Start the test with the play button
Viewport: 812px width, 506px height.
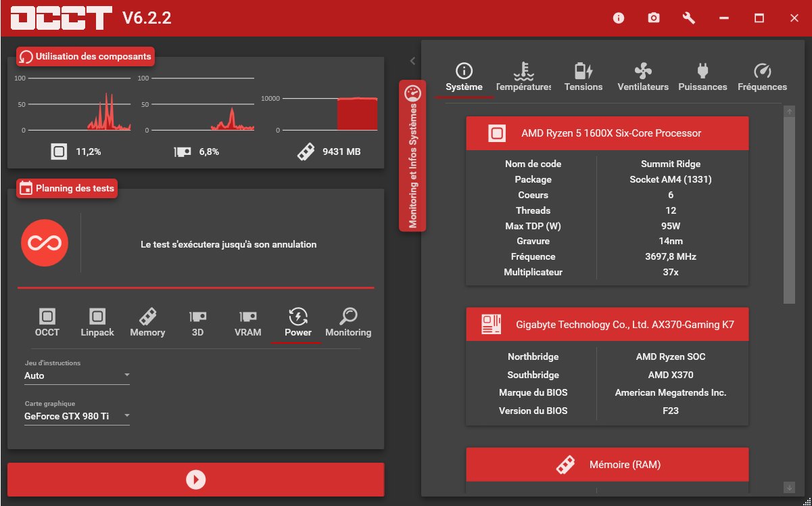[x=195, y=480]
